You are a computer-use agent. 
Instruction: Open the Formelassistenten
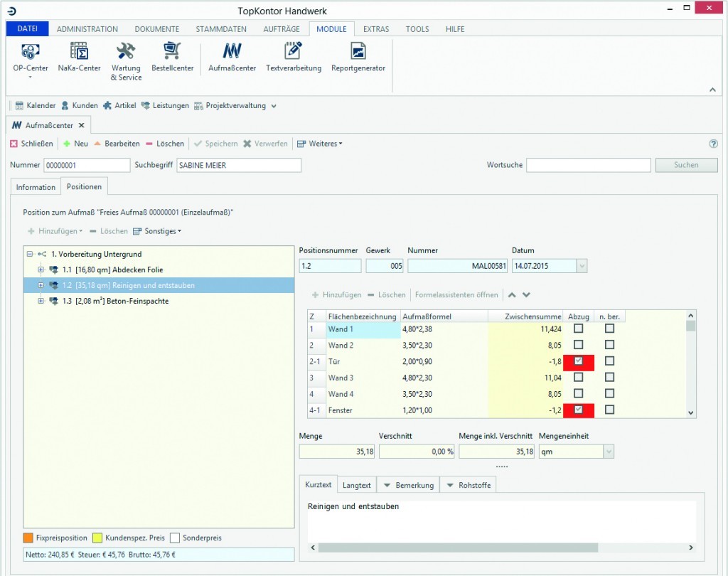click(x=456, y=295)
